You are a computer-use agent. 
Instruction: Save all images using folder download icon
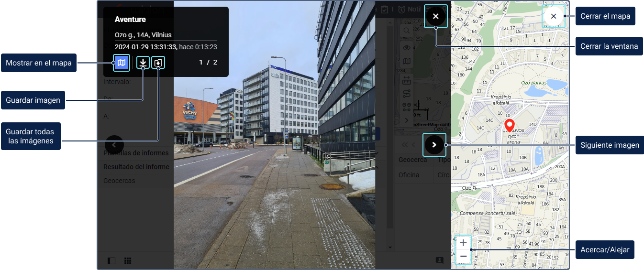click(158, 63)
